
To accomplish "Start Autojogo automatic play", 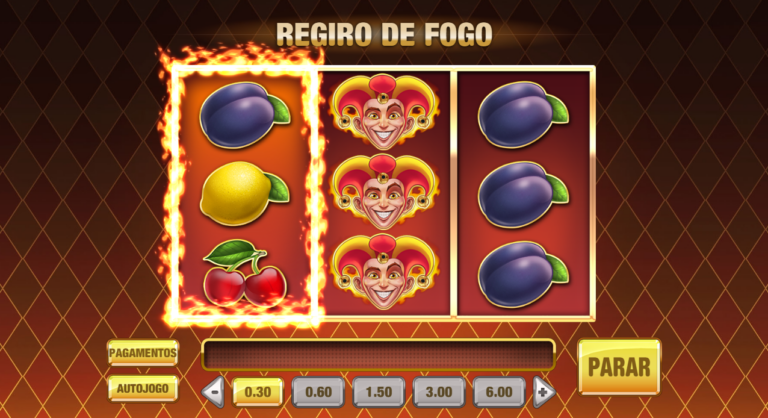I will point(143,389).
